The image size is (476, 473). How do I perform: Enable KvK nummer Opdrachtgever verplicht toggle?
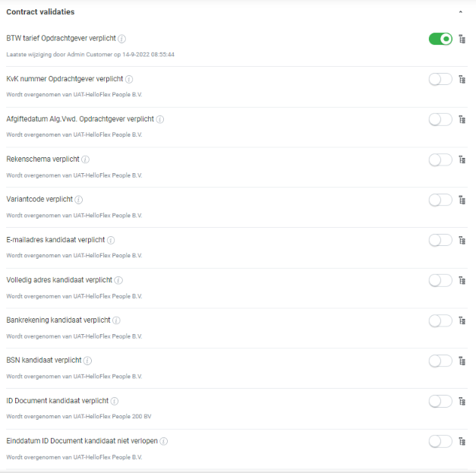point(440,79)
